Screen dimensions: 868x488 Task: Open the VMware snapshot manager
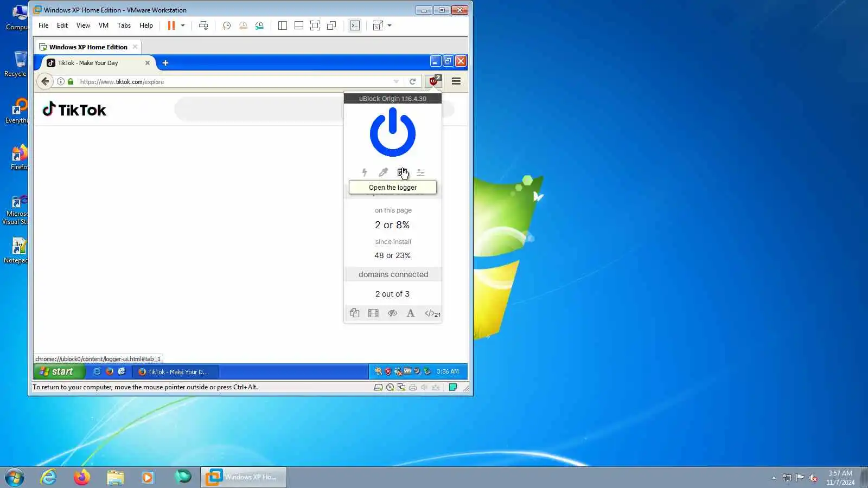(x=259, y=25)
